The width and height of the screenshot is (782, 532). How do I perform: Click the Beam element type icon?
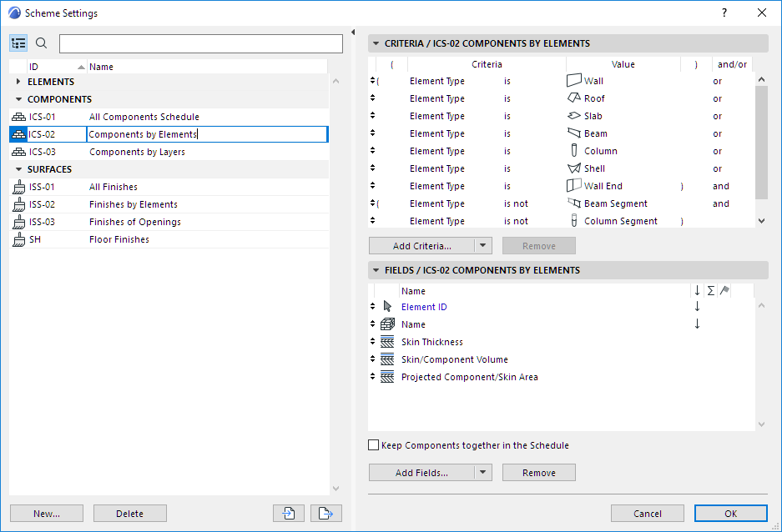tap(574, 133)
